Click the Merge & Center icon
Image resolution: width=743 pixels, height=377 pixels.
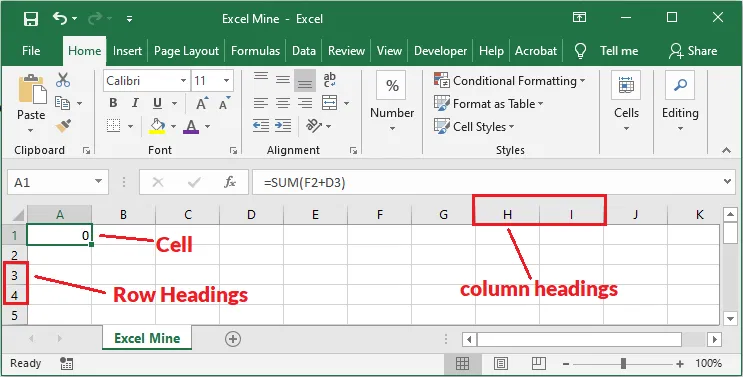(329, 103)
